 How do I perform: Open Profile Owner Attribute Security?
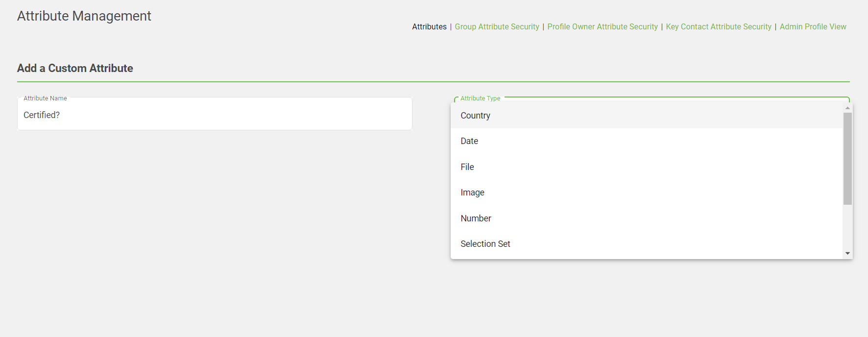pos(603,26)
